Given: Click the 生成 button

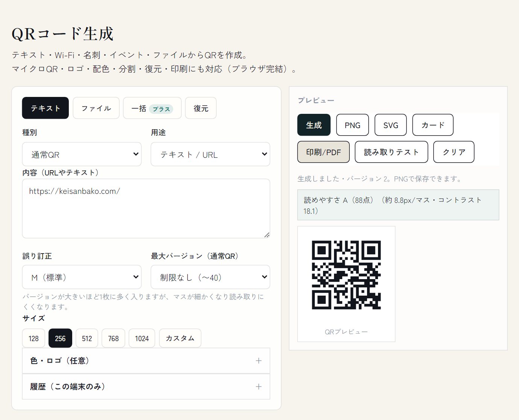Looking at the screenshot, I should tap(314, 125).
